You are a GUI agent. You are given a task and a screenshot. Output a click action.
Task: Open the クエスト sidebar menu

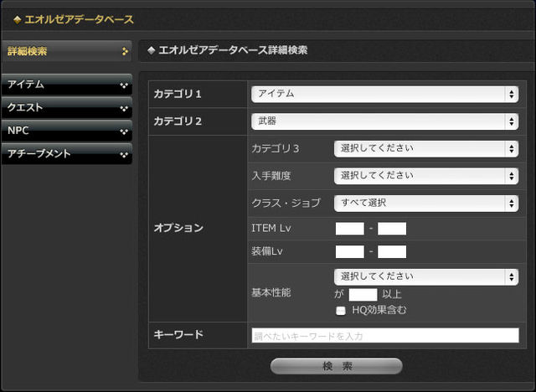pos(67,108)
